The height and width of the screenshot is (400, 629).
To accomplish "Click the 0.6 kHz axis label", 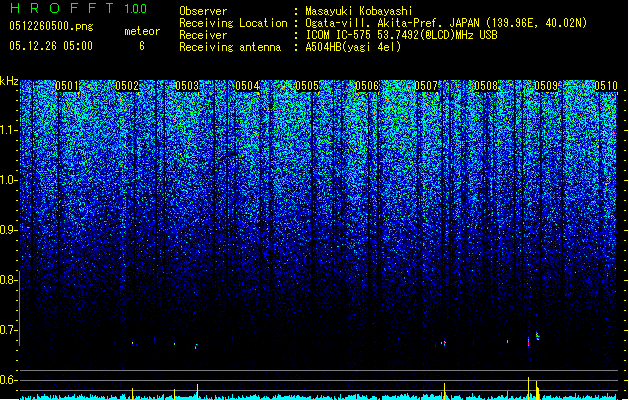I will pos(8,380).
